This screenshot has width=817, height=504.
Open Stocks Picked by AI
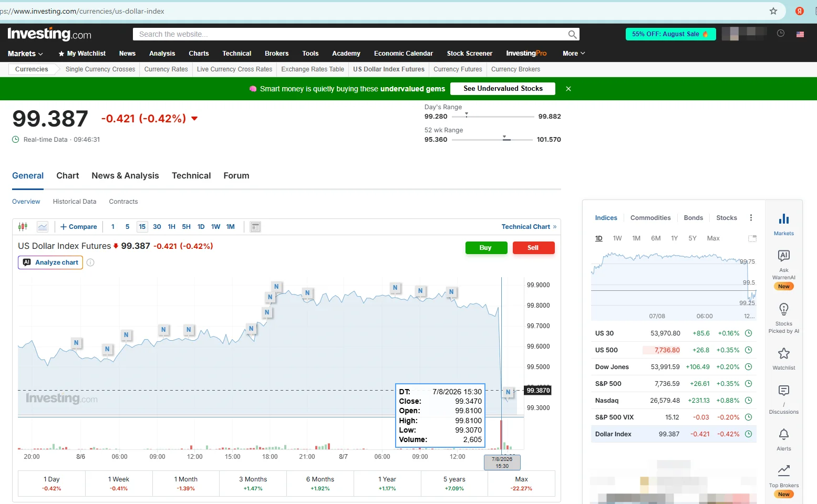click(784, 318)
